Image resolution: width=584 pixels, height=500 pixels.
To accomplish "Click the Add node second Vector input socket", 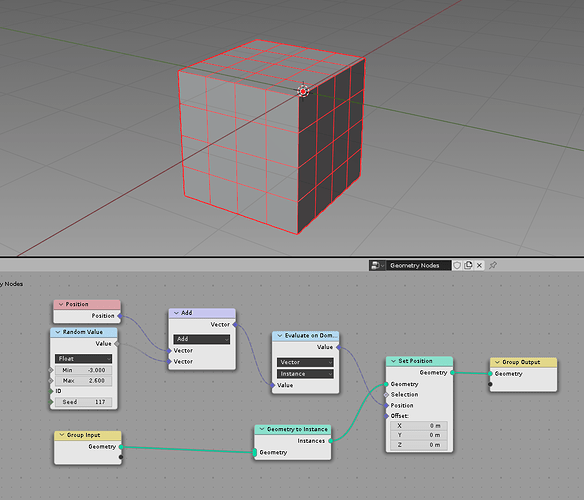I will coord(169,361).
